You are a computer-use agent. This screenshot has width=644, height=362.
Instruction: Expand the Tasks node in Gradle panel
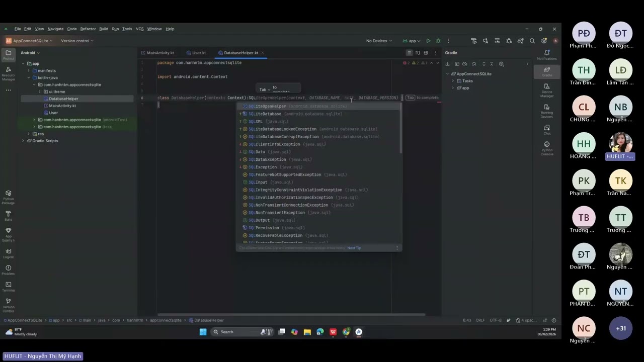[x=453, y=81]
